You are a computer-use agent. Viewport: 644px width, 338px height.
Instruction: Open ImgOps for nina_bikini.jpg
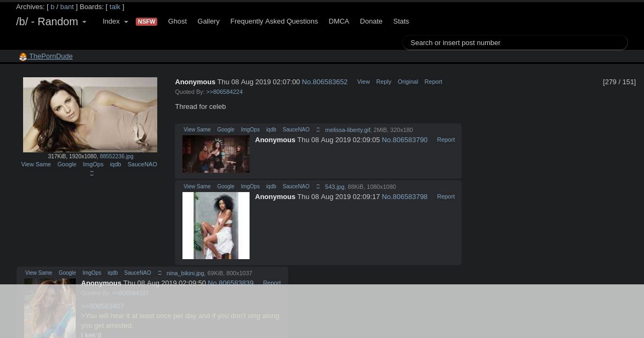(x=92, y=273)
